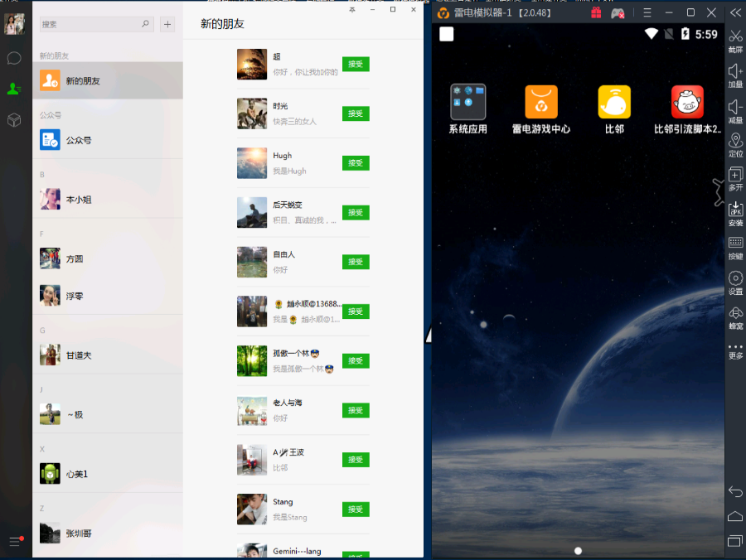Select contact ~极
The height and width of the screenshot is (560, 746).
pyautogui.click(x=108, y=414)
